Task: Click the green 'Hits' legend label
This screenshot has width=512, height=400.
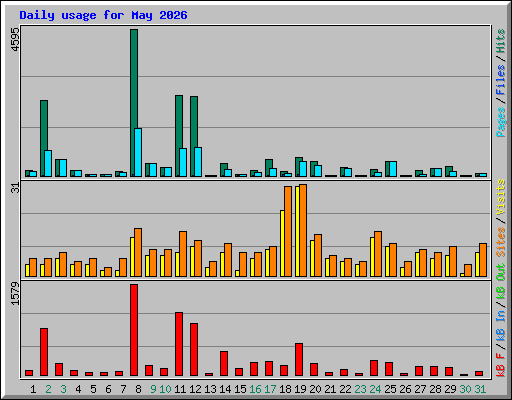Action: 501,41
